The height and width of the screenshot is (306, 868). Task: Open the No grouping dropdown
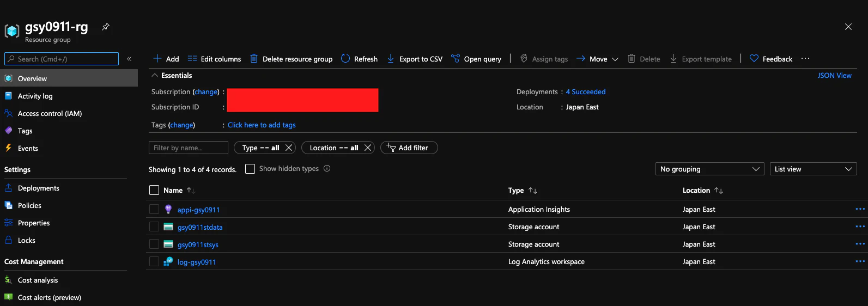coord(709,169)
